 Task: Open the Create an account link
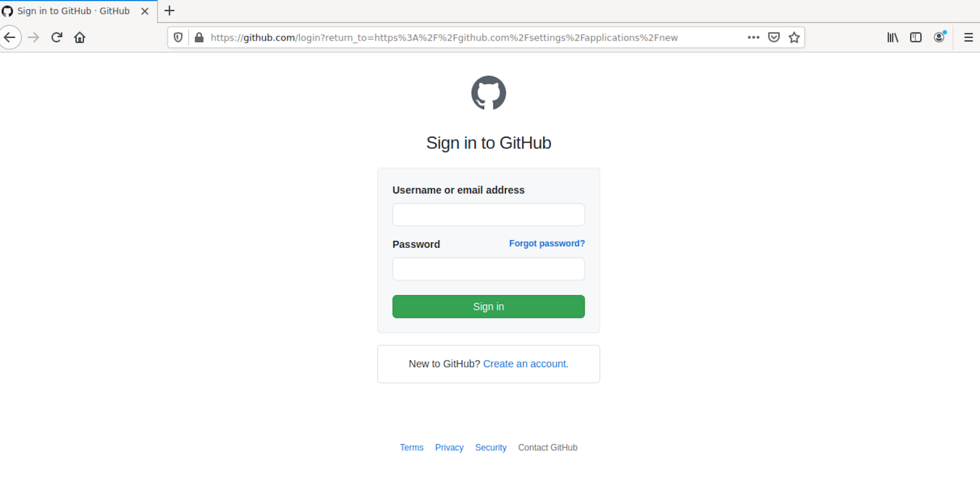[x=524, y=364]
